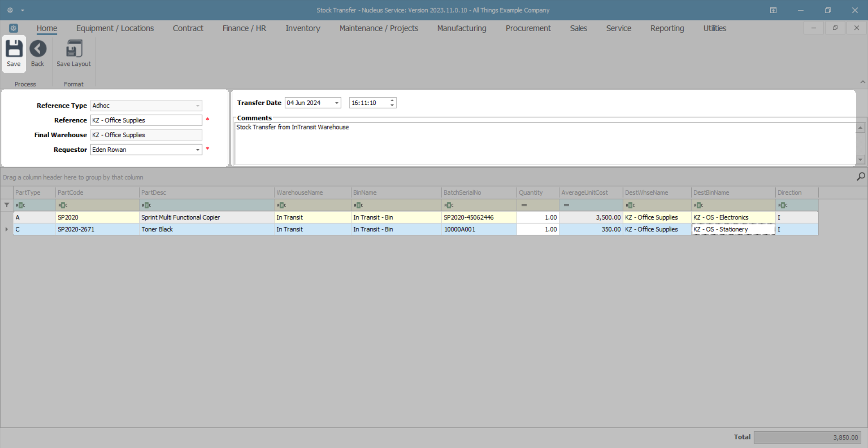Open the Reference Type dropdown
Screen dimensions: 868x448
198,106
